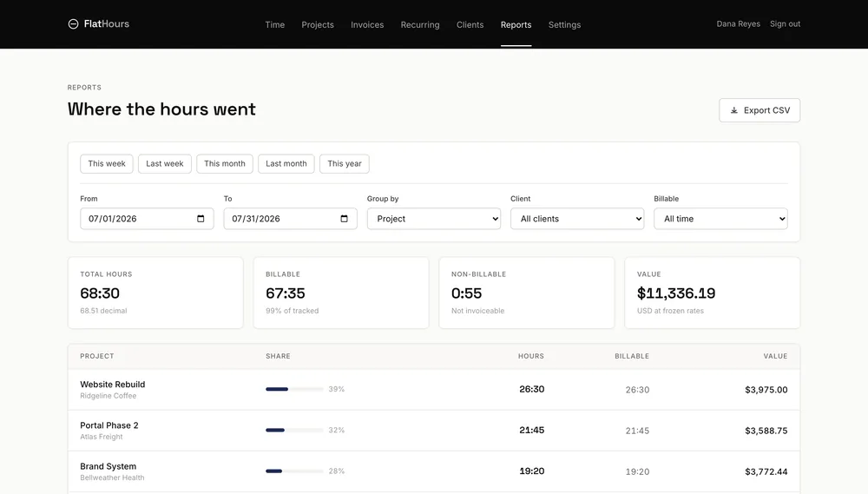Click the HOURS column header
Viewport: 868px width, 494px height.
[531, 356]
